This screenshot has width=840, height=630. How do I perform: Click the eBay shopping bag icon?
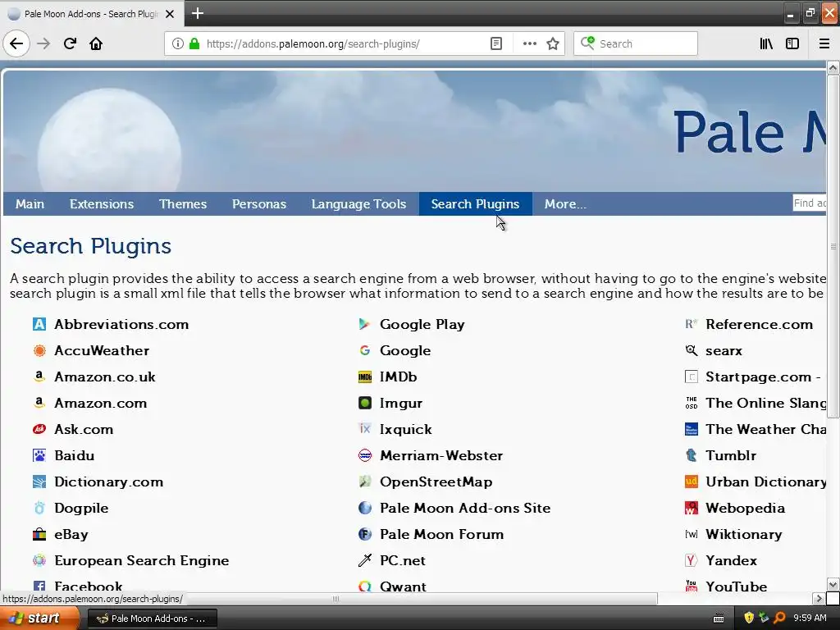point(39,534)
